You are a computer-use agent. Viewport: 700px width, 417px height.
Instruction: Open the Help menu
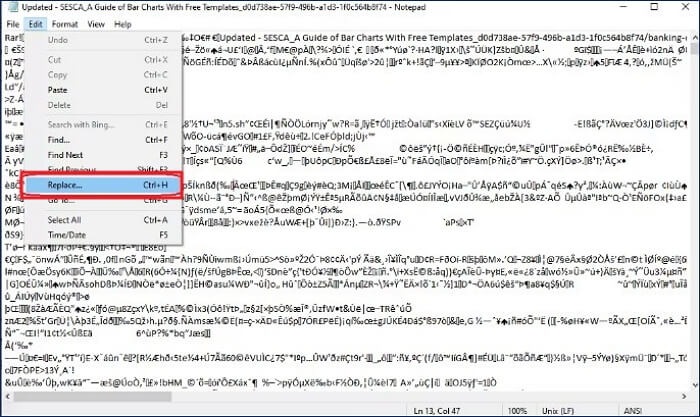point(123,24)
